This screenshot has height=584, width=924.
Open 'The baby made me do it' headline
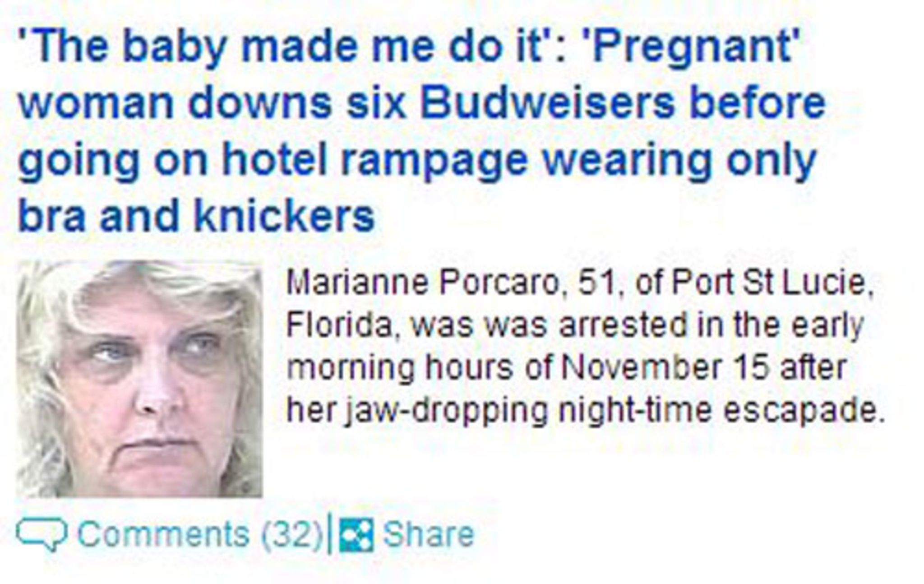[x=422, y=131]
